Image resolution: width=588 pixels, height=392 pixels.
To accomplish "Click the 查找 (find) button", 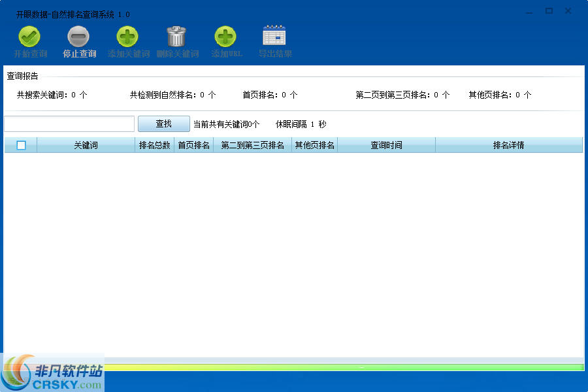I will (x=163, y=123).
